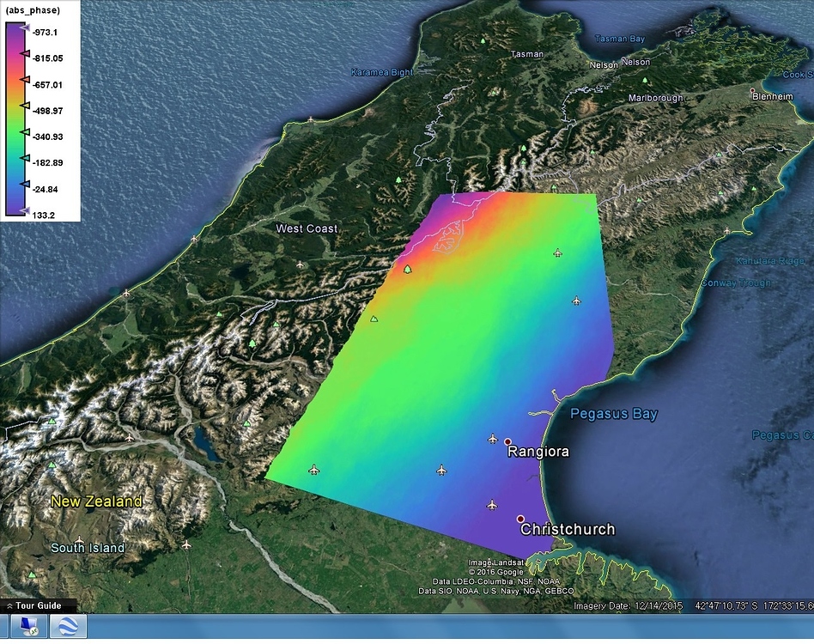Image resolution: width=814 pixels, height=644 pixels.
Task: Select the airport icon southwest of Christchurch dot
Action: [x=491, y=505]
